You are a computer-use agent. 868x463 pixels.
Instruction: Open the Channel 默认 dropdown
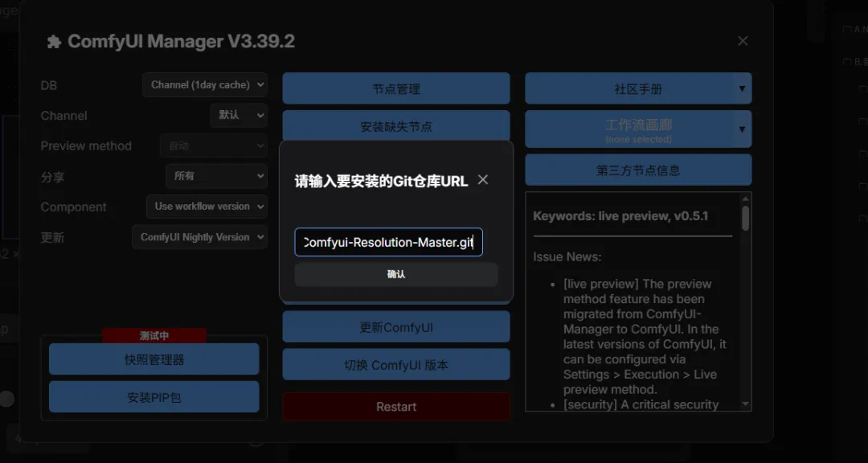[239, 115]
